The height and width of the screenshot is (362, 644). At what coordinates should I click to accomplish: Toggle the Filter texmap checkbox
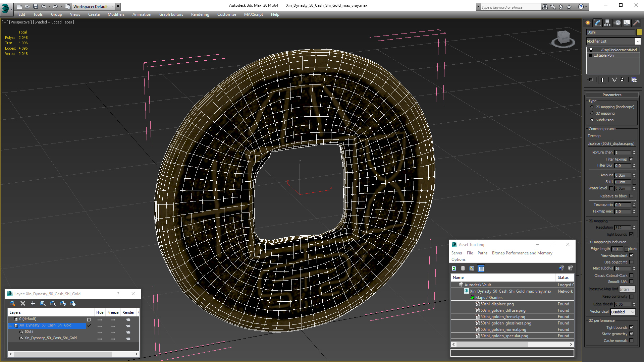pyautogui.click(x=631, y=159)
